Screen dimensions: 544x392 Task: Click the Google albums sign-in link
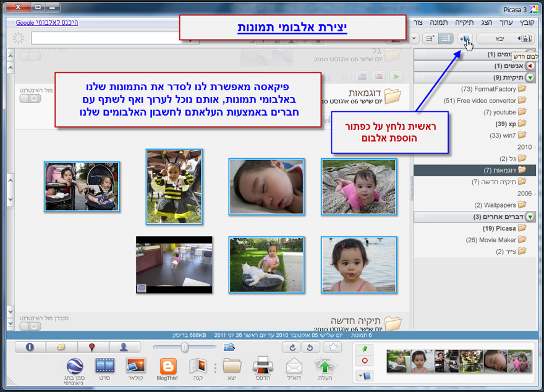point(47,22)
